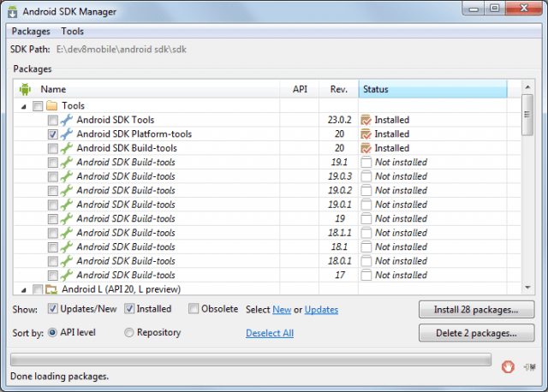Viewport: 548px width, 392px height.
Task: Click the Not installed status icon for rev 19
Action: (366, 219)
